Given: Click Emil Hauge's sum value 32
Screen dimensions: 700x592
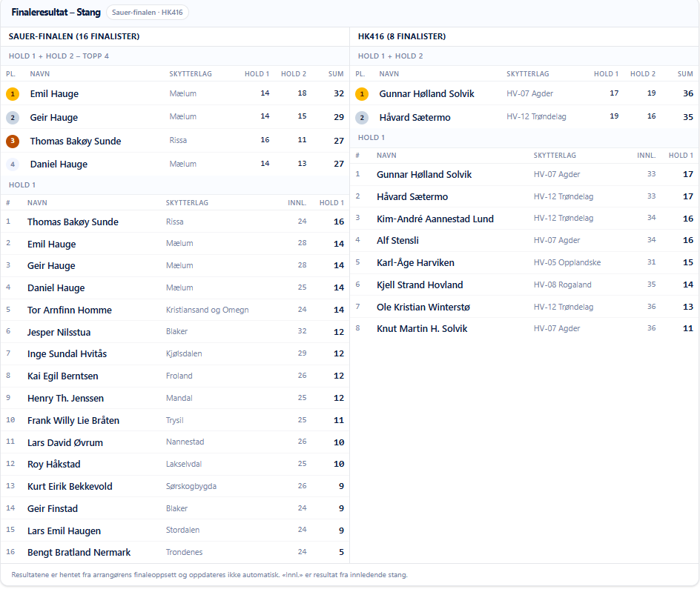Looking at the screenshot, I should point(339,93).
